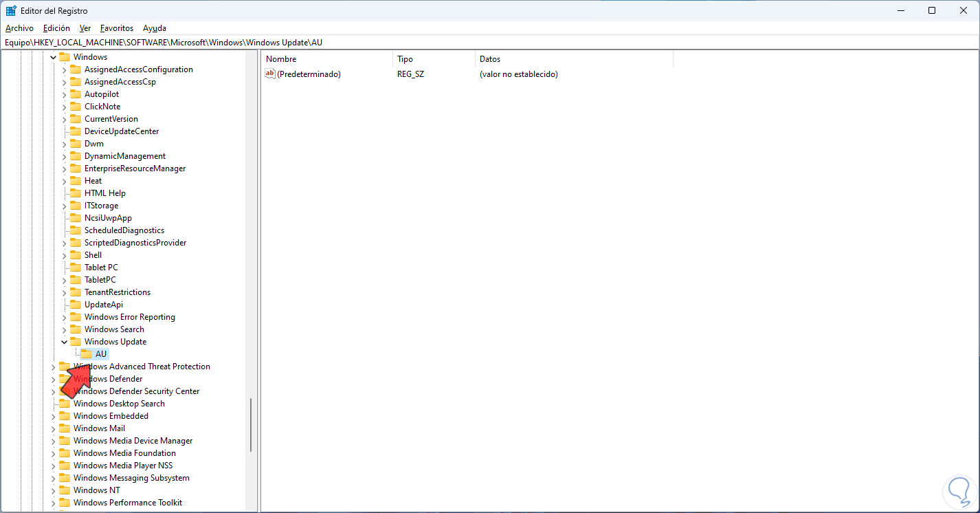Expand the Windows Performance Toolkit key

click(54, 503)
